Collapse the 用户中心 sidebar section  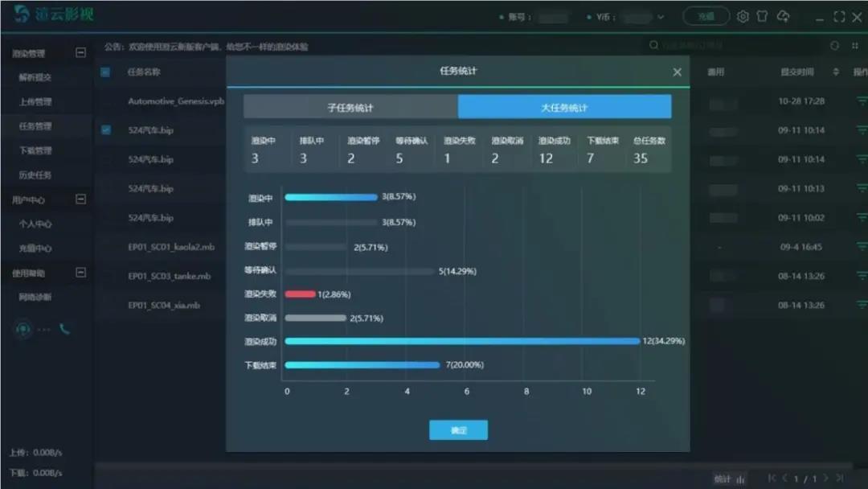point(80,199)
